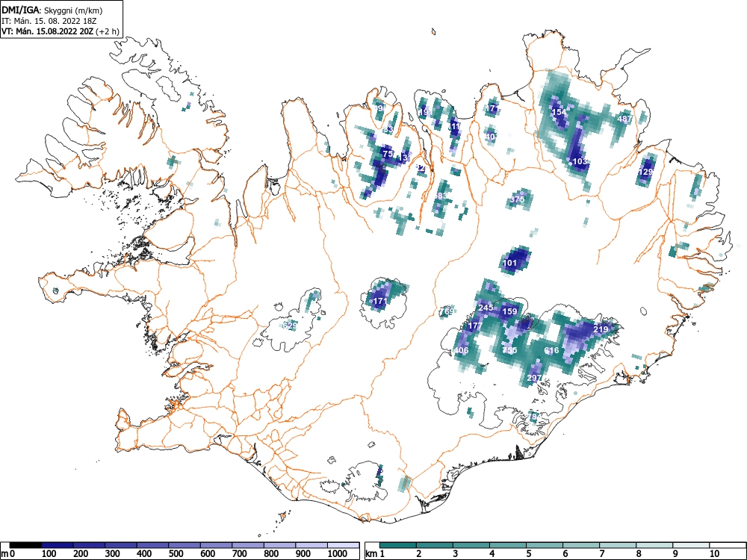Click the 171 visibility value on glacier

click(x=379, y=301)
